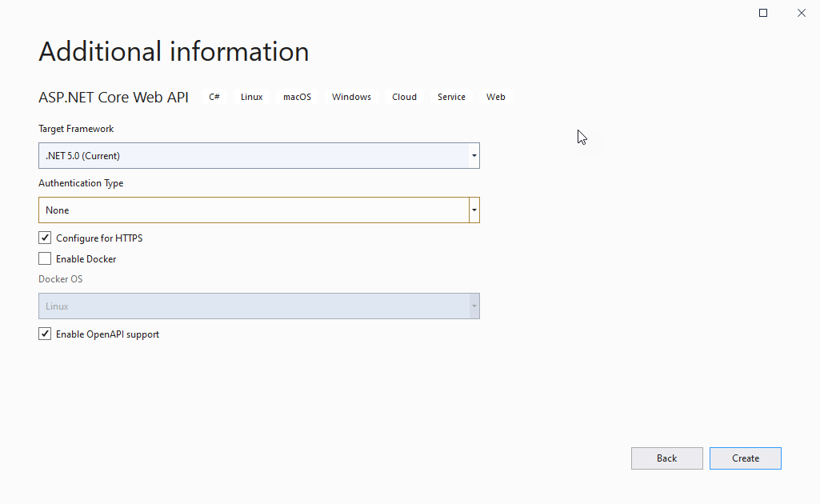
Task: Uncheck Configure for HTTPS checkbox
Action: (x=45, y=238)
